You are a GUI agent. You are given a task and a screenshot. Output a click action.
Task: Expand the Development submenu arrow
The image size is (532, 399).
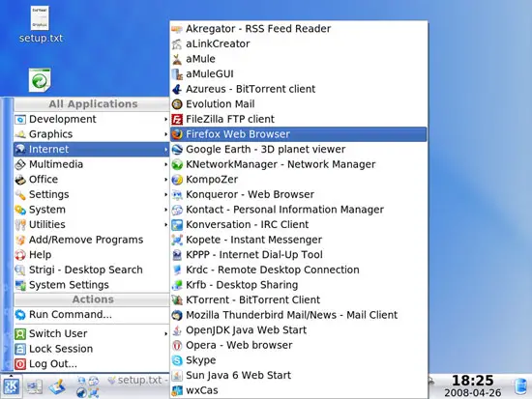(x=165, y=120)
